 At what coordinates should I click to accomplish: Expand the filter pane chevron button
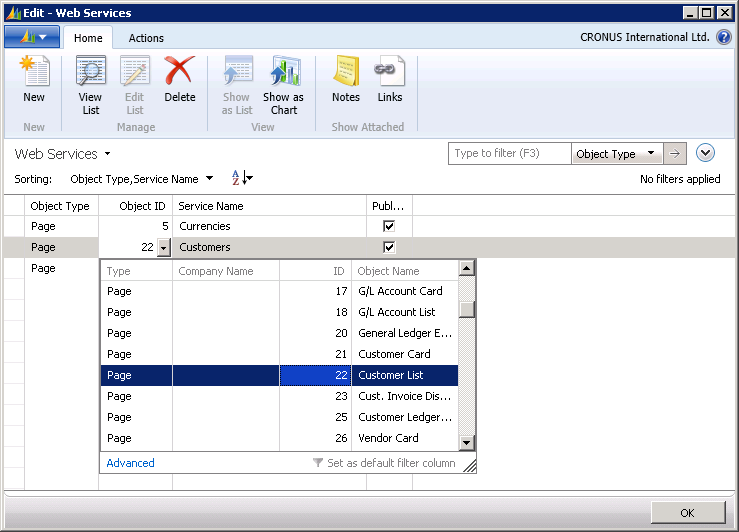[x=706, y=153]
